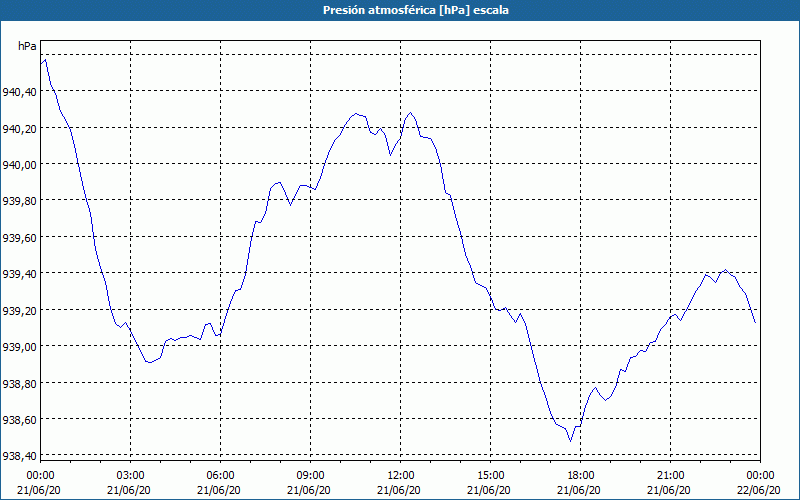Click the highest peak of the pressure curve
Screen dimensions: 800x500
click(x=45, y=60)
